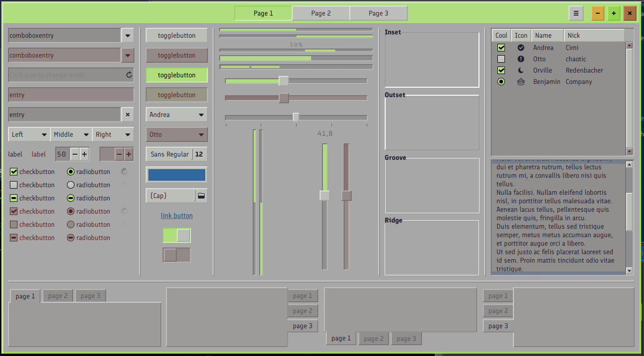This screenshot has width=644, height=356.
Task: Click the moon icon in Orville's row
Action: (521, 70)
